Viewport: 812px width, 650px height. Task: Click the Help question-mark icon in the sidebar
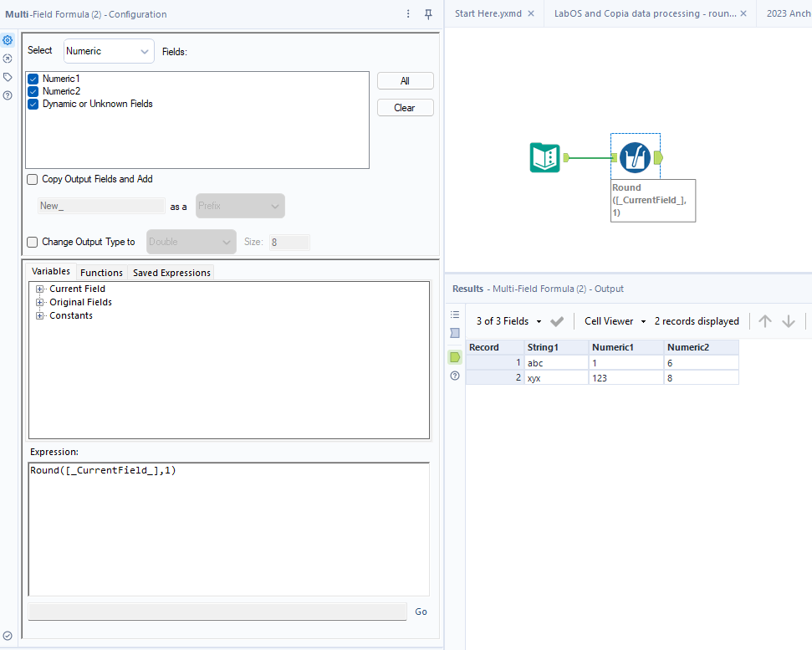8,95
